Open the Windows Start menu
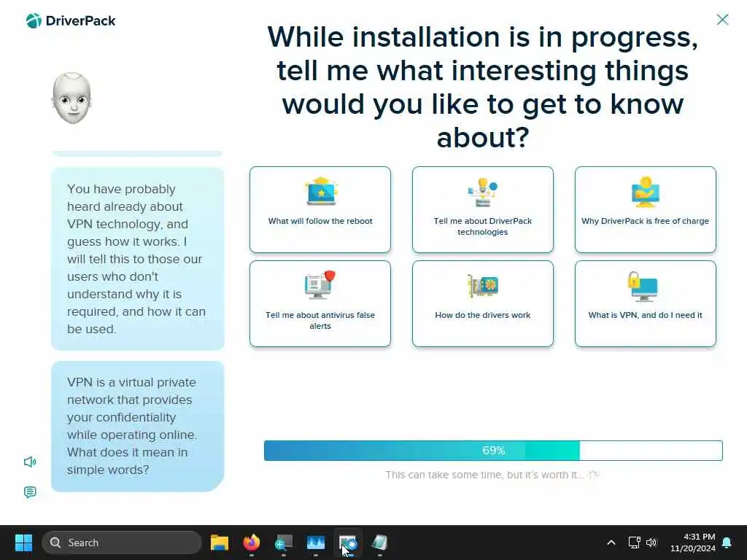This screenshot has height=560, width=747. click(23, 542)
